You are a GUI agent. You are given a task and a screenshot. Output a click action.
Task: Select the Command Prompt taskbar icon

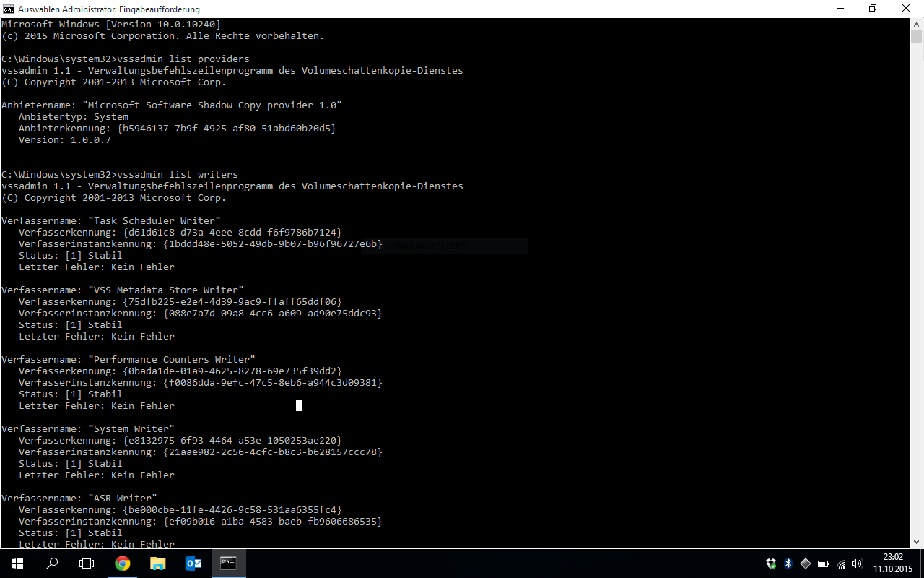click(x=229, y=564)
